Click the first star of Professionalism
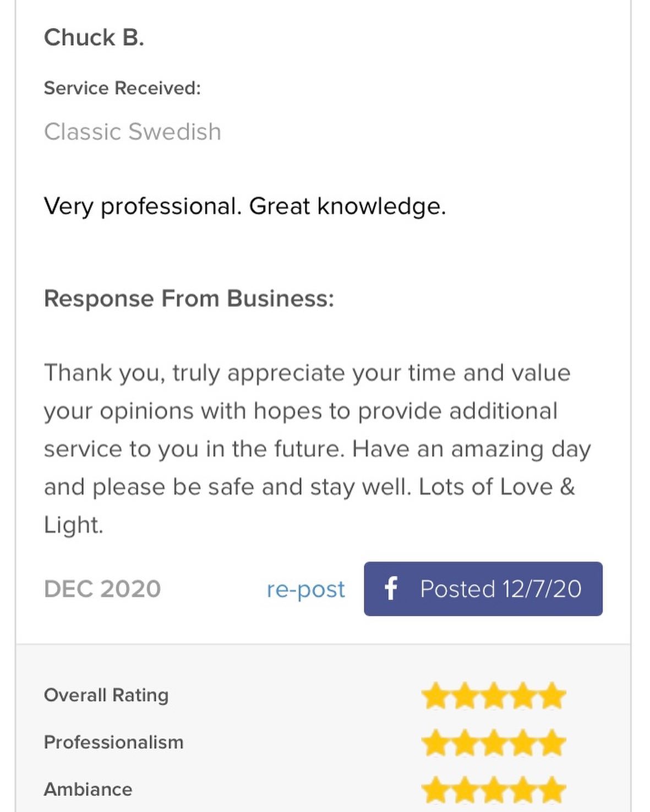The image size is (650, 812). point(435,743)
